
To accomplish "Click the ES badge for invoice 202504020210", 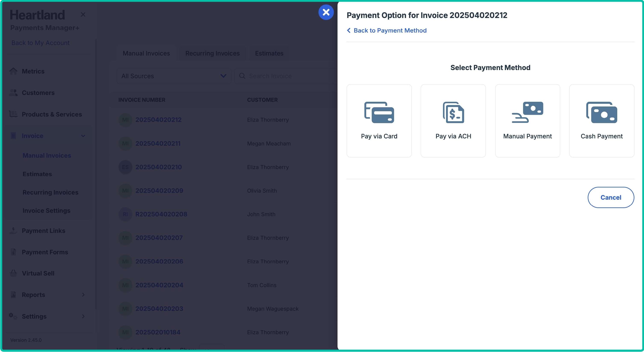I will pyautogui.click(x=125, y=167).
